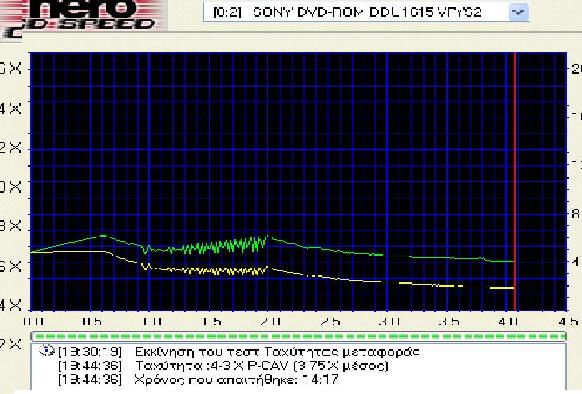Click the 6X label on the left speed axis
The image size is (582, 394).
(x=11, y=266)
